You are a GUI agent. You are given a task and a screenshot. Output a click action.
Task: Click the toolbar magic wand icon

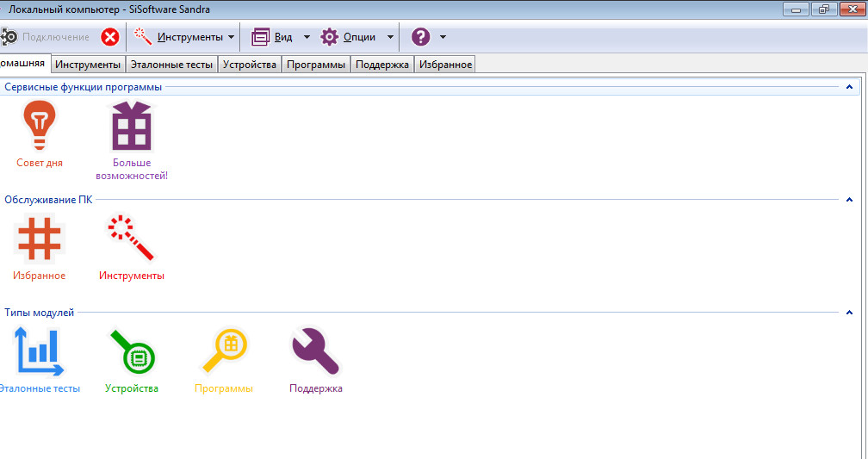click(x=143, y=37)
